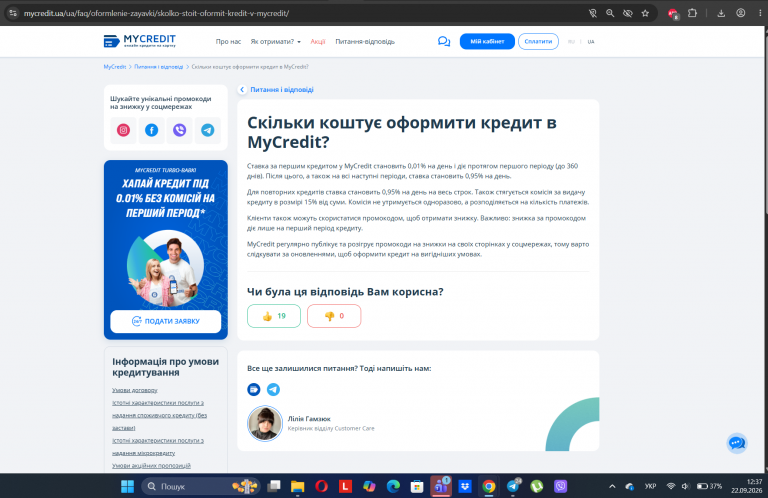This screenshot has width=768, height=498.
Task: Show hidden system tray icons
Action: 612,486
